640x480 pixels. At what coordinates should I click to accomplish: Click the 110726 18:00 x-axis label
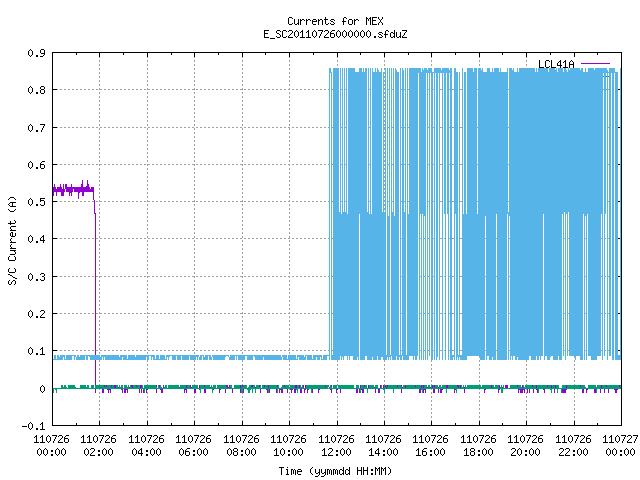(478, 446)
